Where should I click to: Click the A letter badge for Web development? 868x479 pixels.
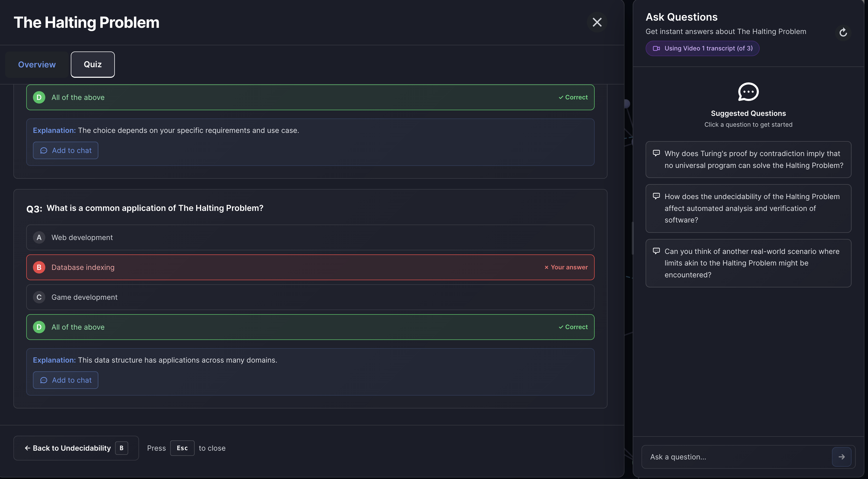click(x=39, y=238)
